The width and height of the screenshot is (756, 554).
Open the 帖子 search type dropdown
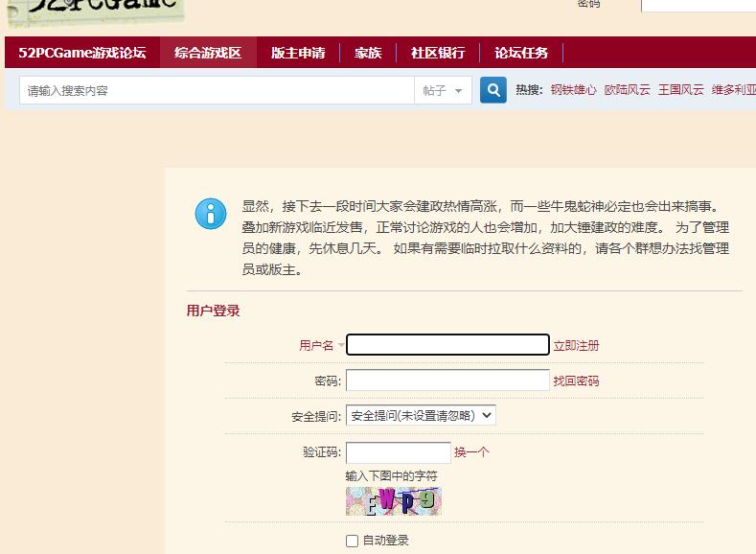pyautogui.click(x=443, y=90)
